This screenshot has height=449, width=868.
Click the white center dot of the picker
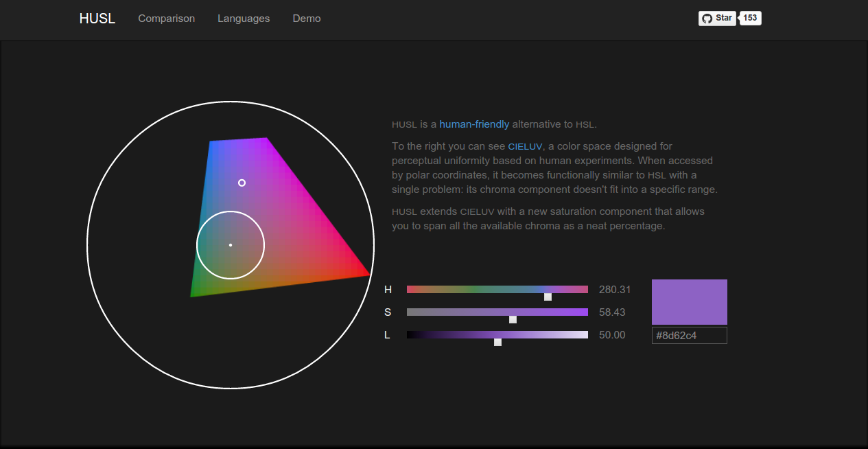[231, 245]
